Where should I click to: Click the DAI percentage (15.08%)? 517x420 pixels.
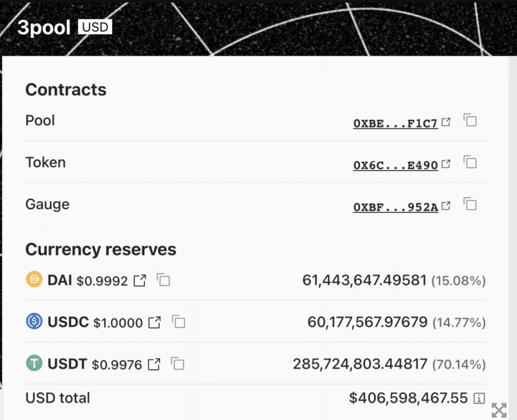tap(458, 281)
